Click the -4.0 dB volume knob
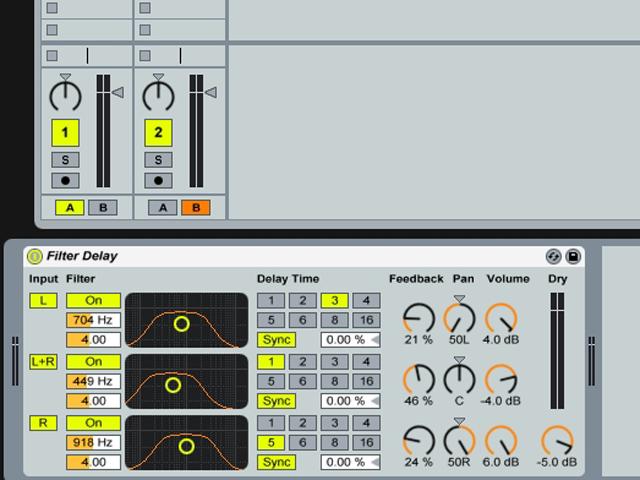This screenshot has width=640, height=480. (501, 380)
